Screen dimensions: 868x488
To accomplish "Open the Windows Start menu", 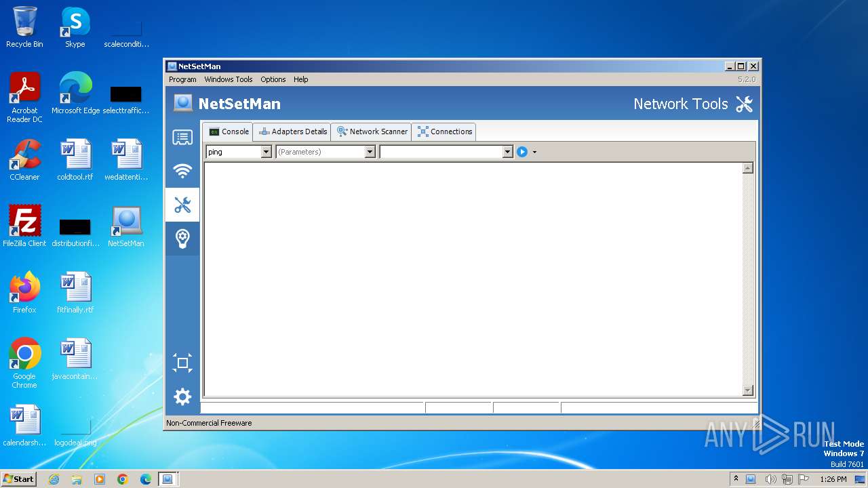I will [18, 479].
